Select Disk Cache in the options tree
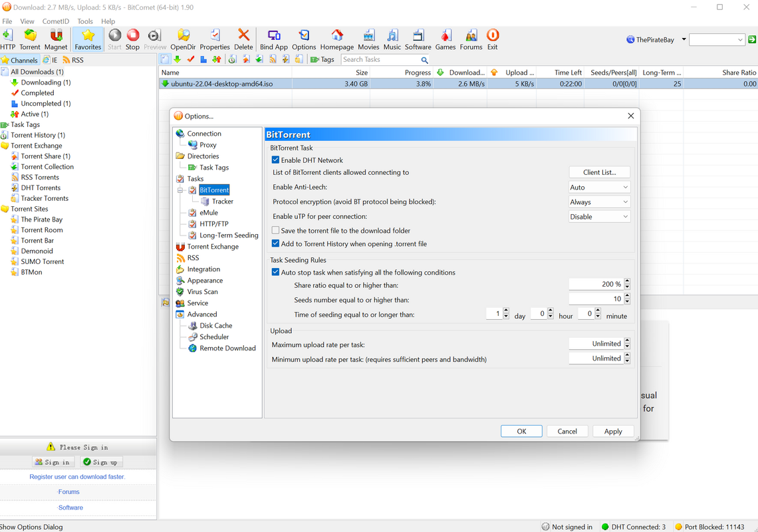This screenshot has height=532, width=758. tap(215, 326)
